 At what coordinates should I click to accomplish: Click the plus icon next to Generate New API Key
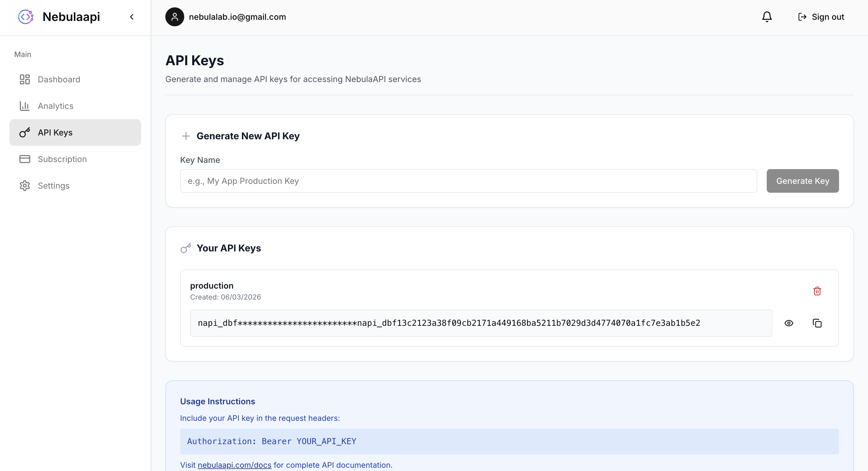186,136
